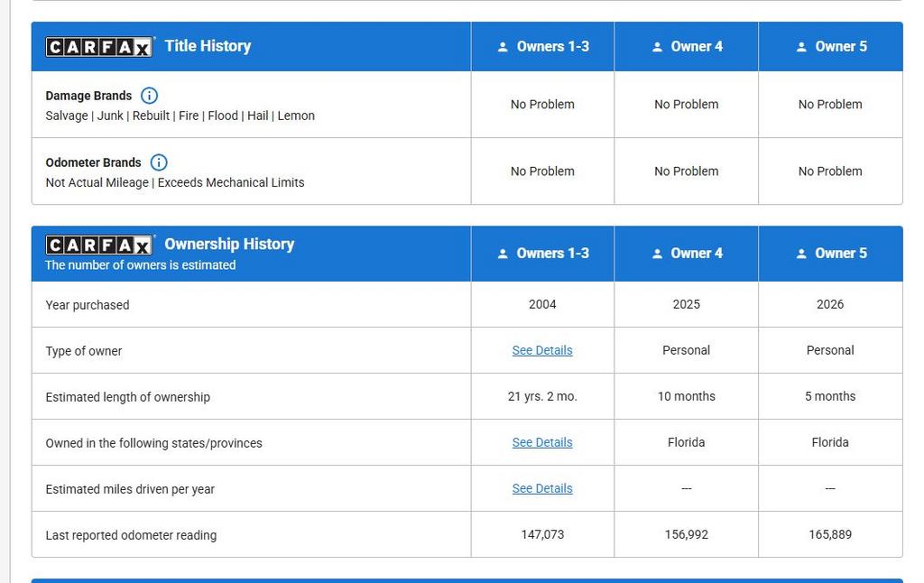Click the Damage Brands info icon
924x583 pixels.
coord(149,96)
